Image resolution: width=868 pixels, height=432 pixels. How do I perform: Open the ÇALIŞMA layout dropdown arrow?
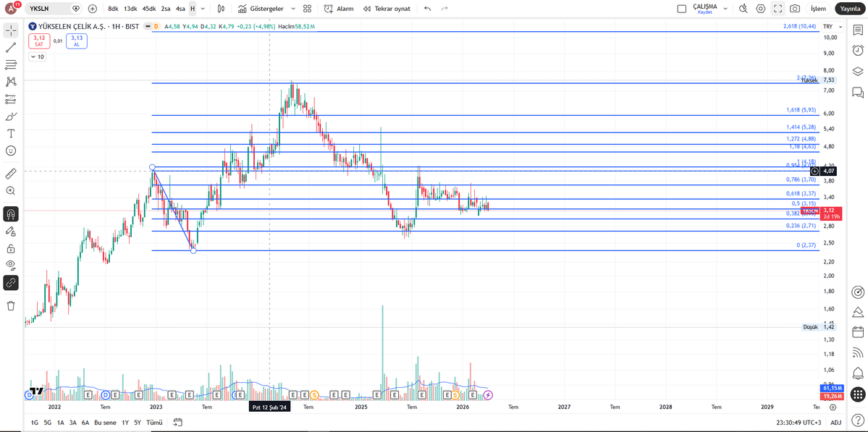point(725,9)
